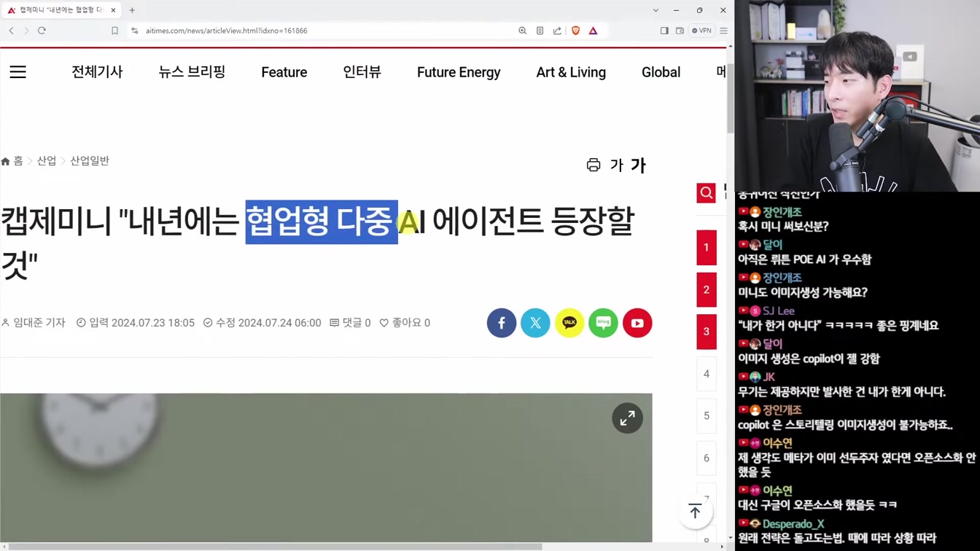The width and height of the screenshot is (980, 551).
Task: Open the tab search dropdown chevron
Action: tap(656, 10)
